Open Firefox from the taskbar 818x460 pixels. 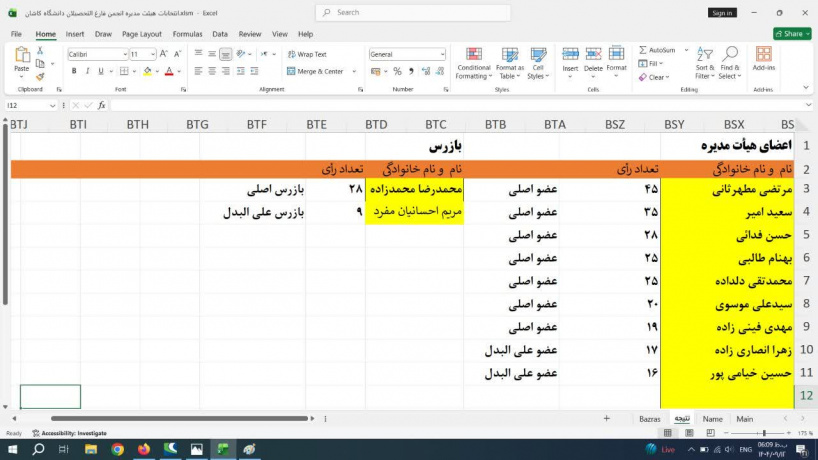pos(144,450)
